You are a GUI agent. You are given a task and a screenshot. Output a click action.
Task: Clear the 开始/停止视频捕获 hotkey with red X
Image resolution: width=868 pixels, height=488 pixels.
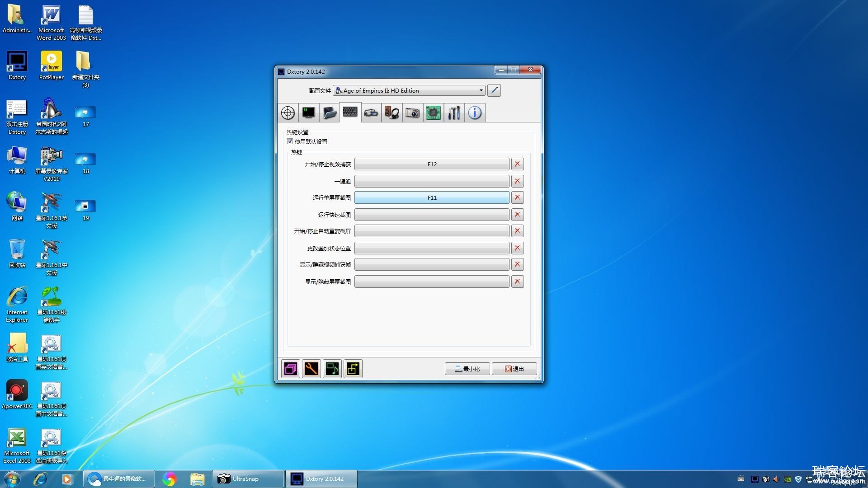(518, 164)
